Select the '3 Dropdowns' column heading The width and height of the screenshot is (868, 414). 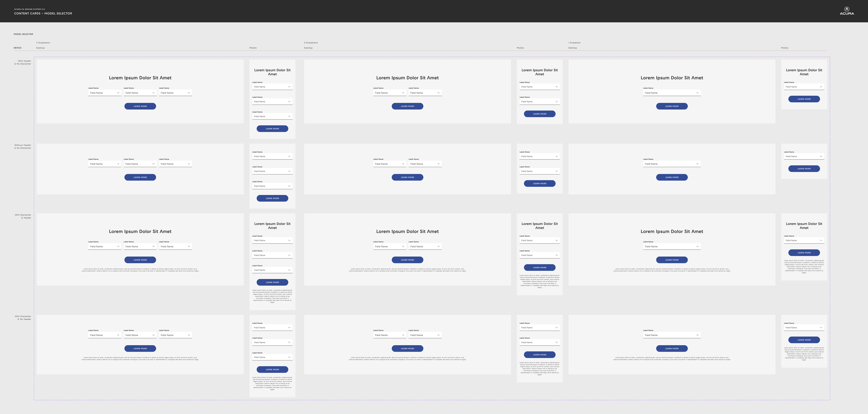[x=43, y=43]
